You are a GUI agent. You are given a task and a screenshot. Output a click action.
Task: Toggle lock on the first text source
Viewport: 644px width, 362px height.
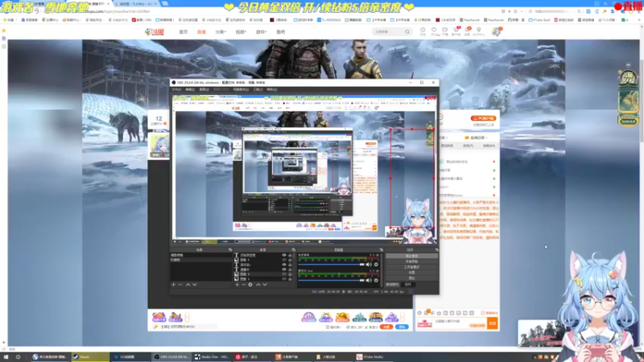(x=290, y=255)
